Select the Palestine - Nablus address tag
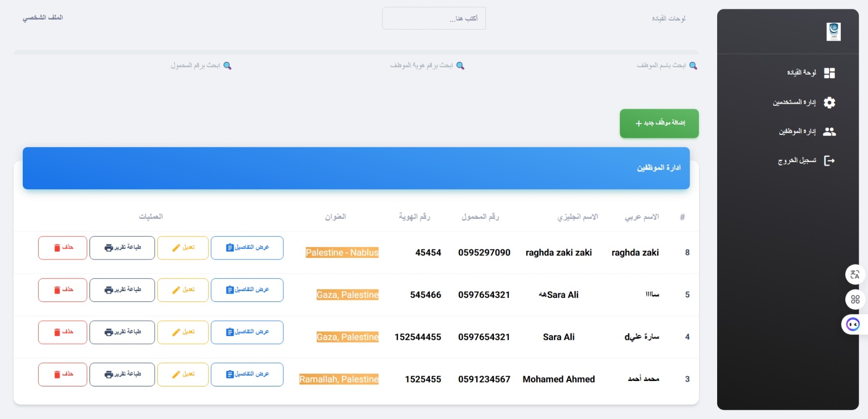The width and height of the screenshot is (868, 419). [x=342, y=253]
